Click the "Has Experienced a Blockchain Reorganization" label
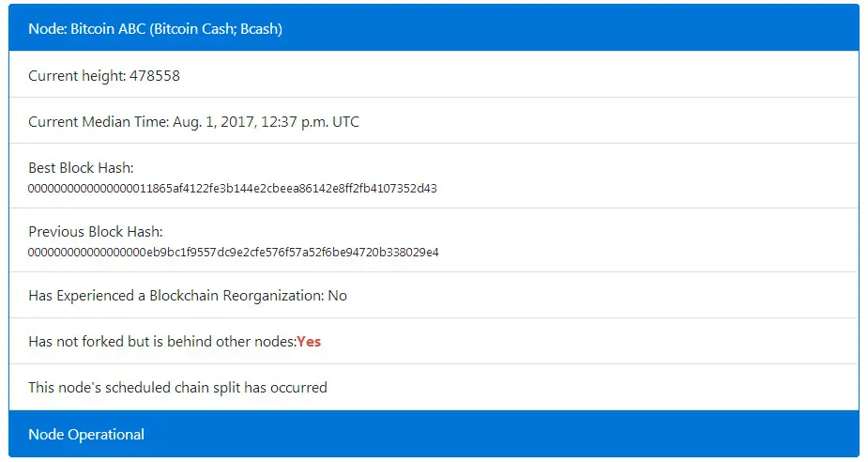 click(x=175, y=295)
